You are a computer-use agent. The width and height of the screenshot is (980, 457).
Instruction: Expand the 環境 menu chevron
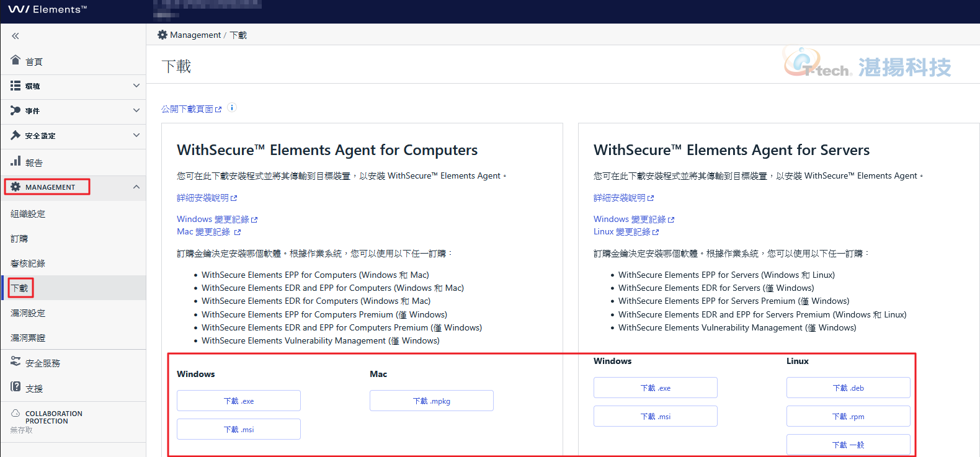pyautogui.click(x=136, y=86)
